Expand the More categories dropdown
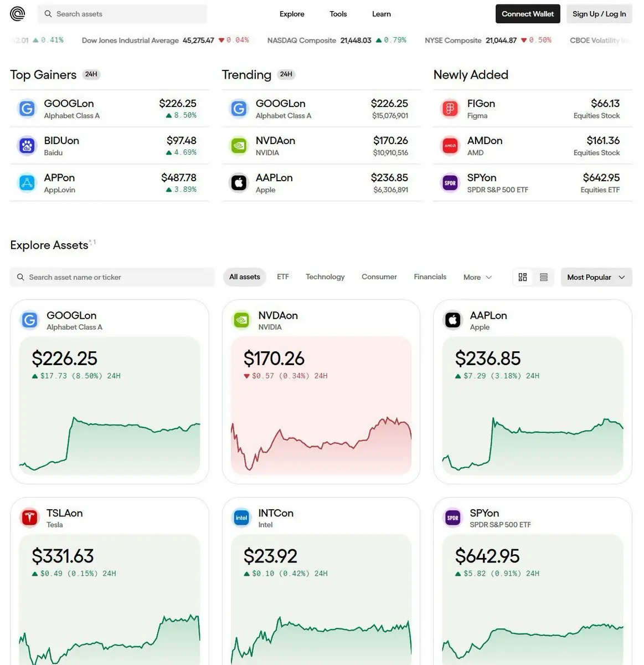Image resolution: width=644 pixels, height=665 pixels. point(477,277)
